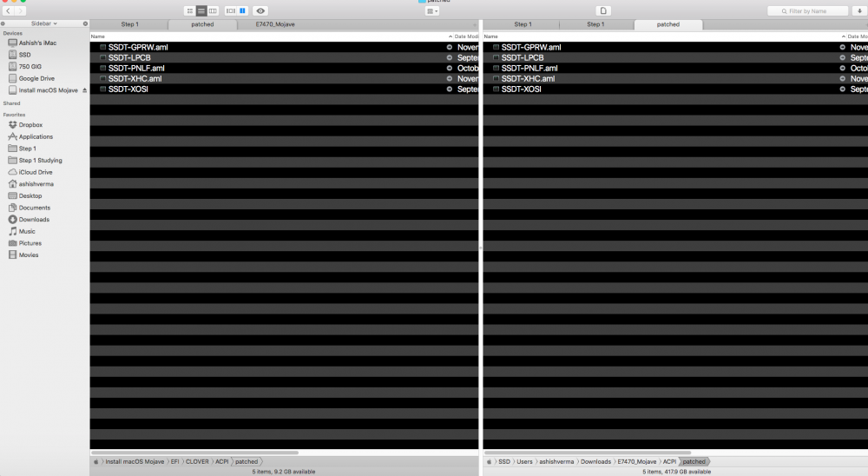Select the patched tab in left pane
The height and width of the screenshot is (476, 868).
(x=202, y=24)
